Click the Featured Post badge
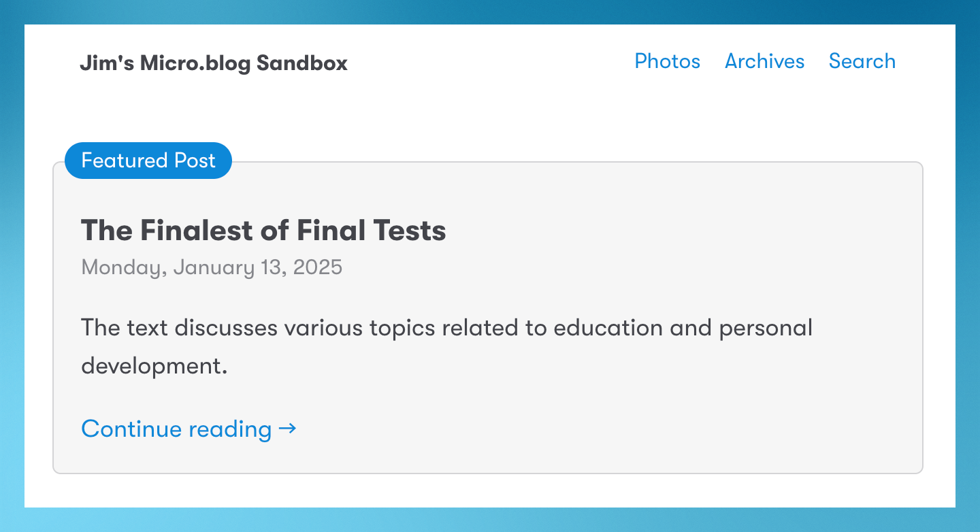This screenshot has height=532, width=980. click(x=148, y=161)
